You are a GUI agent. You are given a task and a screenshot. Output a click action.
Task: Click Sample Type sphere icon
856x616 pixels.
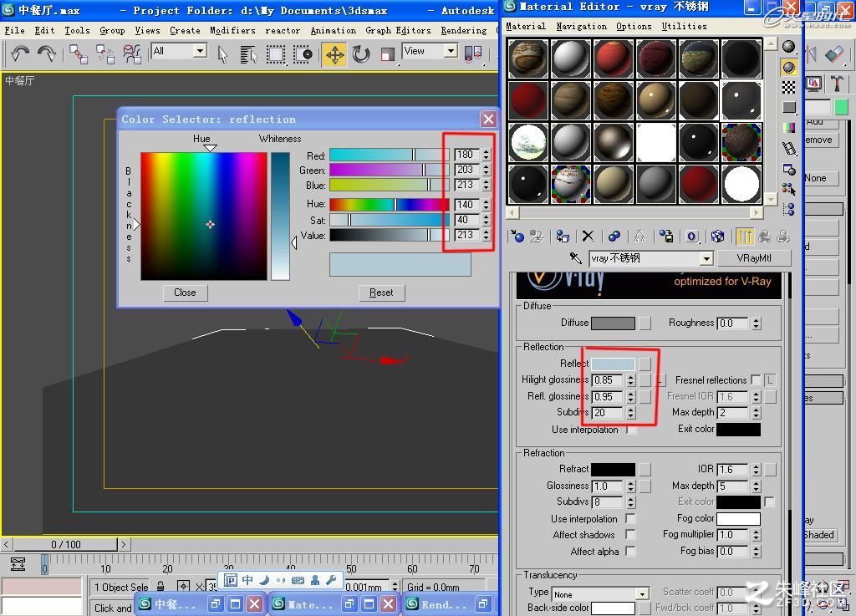pyautogui.click(x=788, y=47)
